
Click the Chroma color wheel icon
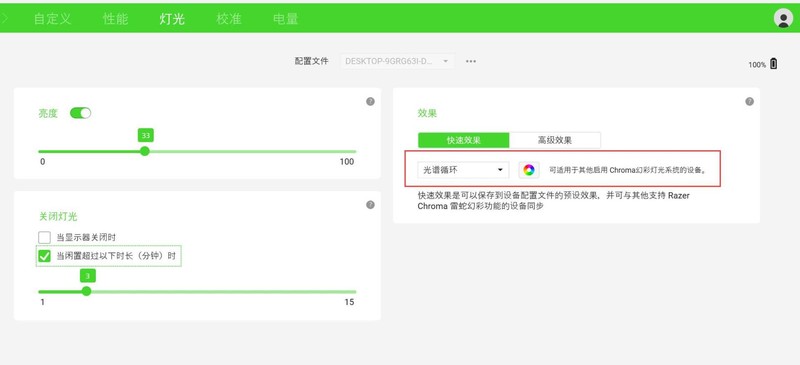pos(529,170)
